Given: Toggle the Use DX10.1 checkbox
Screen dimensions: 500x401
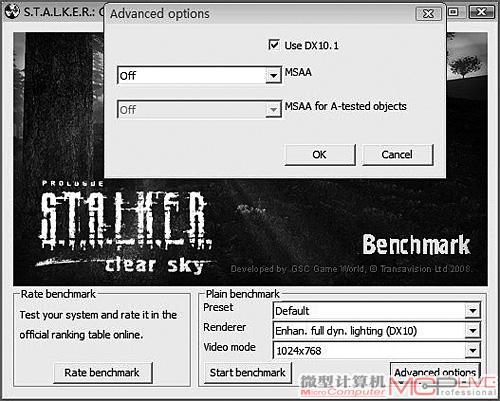Looking at the screenshot, I should (x=274, y=45).
